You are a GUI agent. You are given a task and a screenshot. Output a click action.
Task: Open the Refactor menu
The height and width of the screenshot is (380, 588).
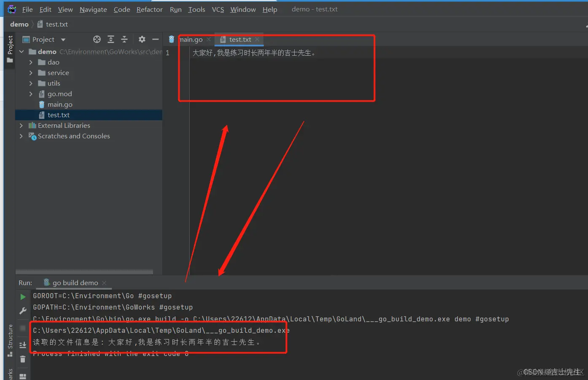[149, 9]
